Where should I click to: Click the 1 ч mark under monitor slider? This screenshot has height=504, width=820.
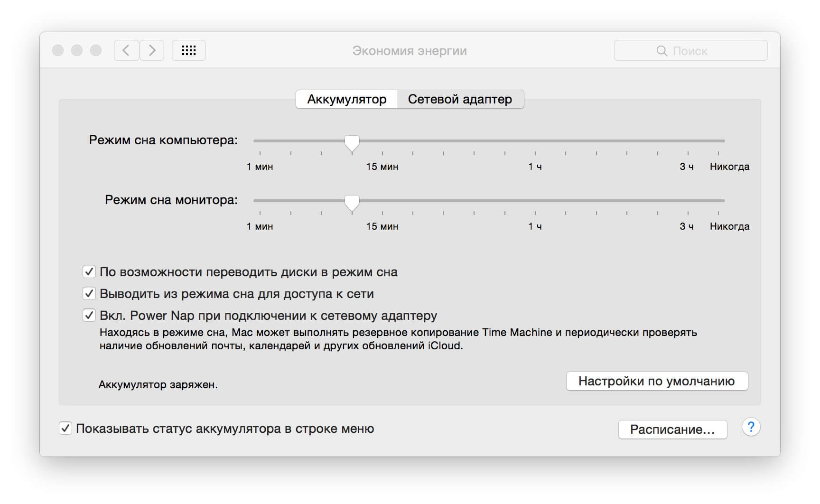coord(535,226)
